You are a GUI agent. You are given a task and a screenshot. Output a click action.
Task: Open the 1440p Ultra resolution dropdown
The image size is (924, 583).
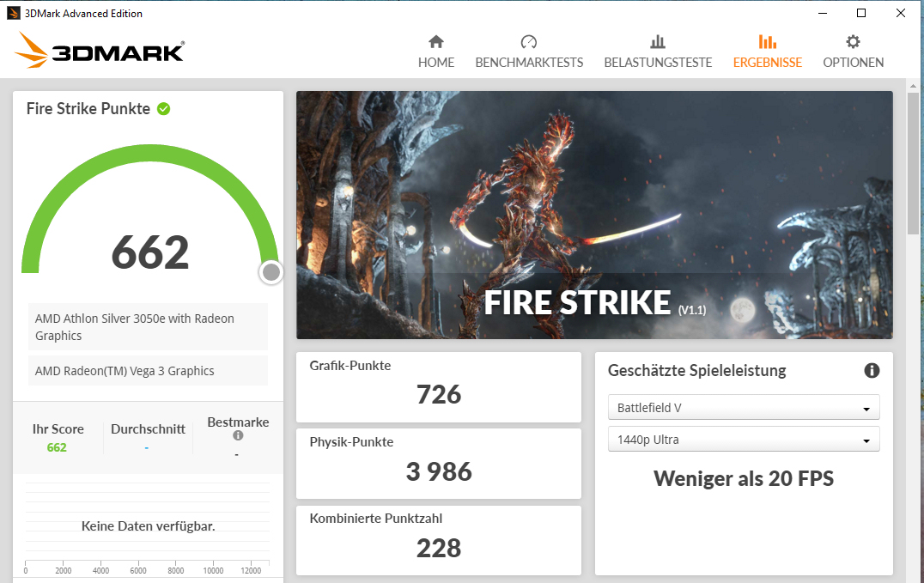[744, 439]
